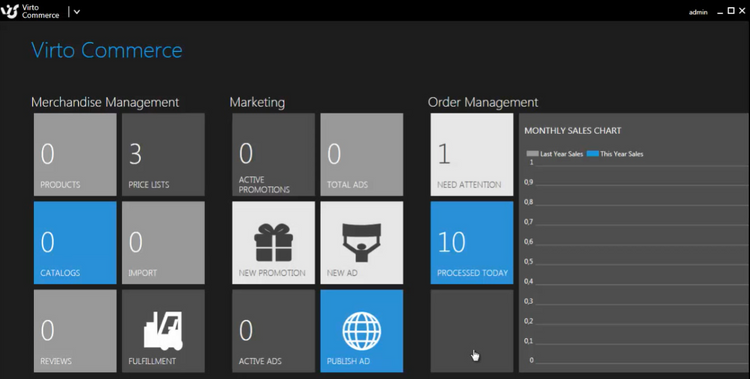
Task: Open the Active Ads tile
Action: (x=274, y=331)
